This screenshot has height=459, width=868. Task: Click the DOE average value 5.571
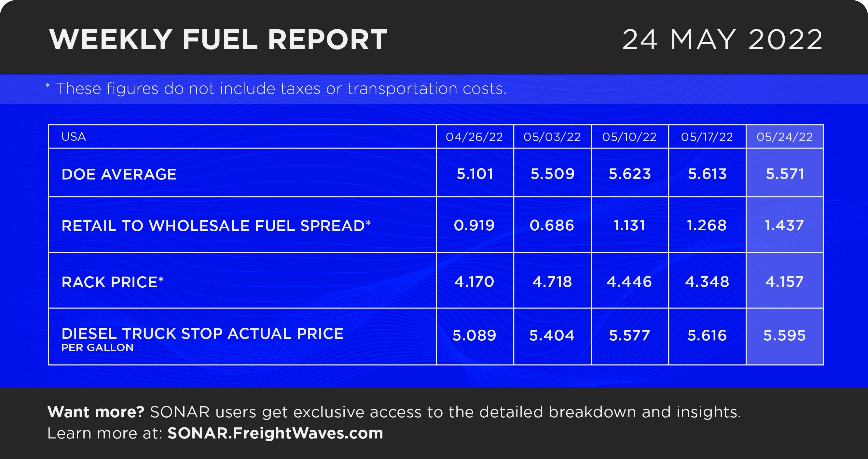pyautogui.click(x=785, y=174)
